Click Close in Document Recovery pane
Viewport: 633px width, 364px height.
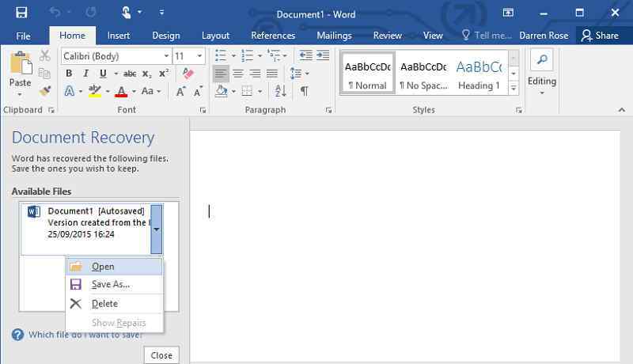(x=161, y=355)
